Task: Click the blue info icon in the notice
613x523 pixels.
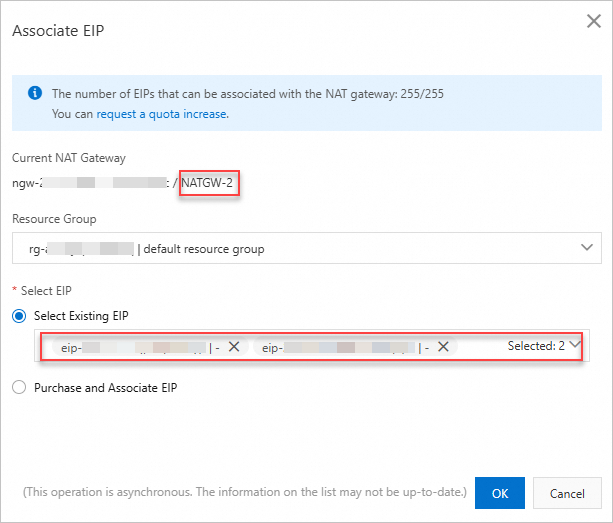Action: (35, 93)
